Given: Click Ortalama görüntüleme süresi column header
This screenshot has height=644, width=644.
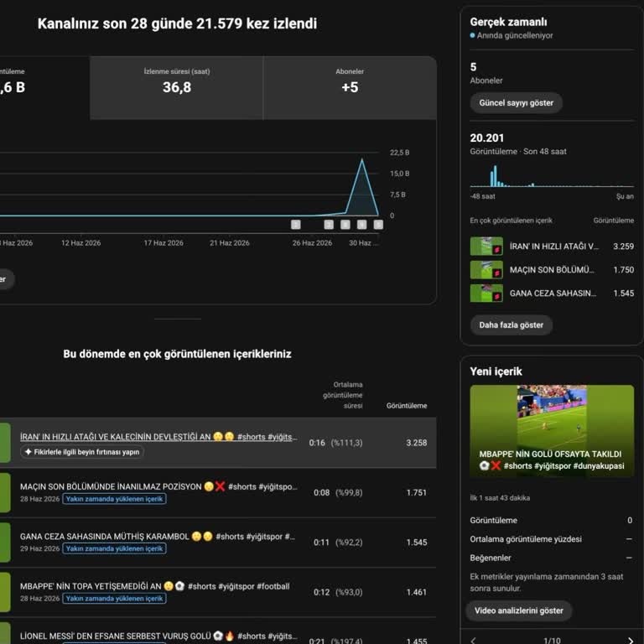Looking at the screenshot, I should tap(343, 395).
